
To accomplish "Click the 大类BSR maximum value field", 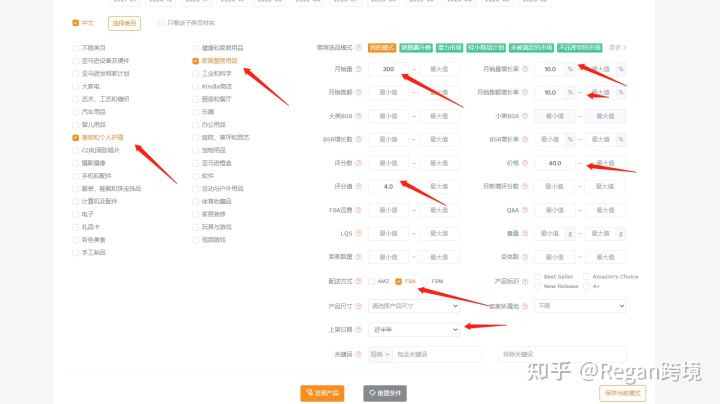I will click(x=439, y=116).
